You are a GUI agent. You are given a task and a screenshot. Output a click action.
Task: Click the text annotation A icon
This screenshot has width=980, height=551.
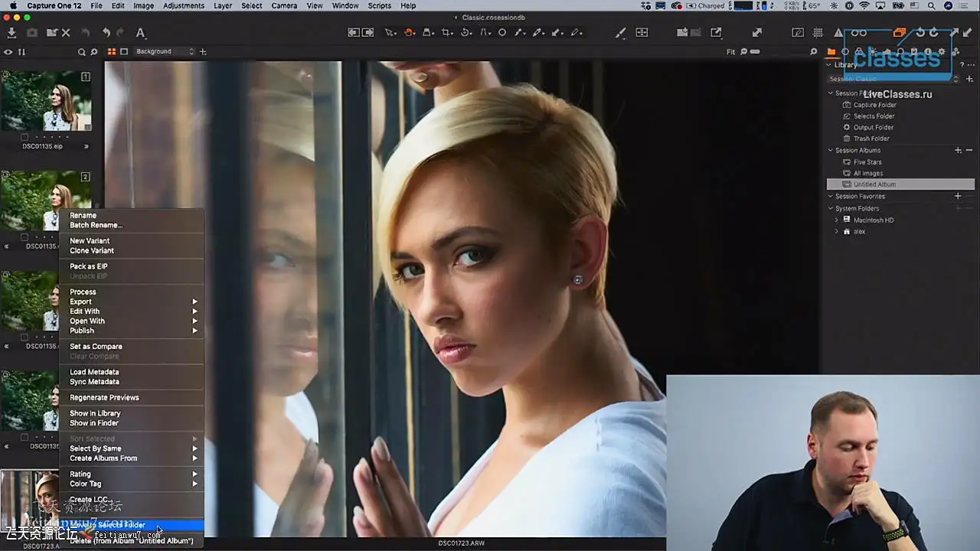pos(140,33)
